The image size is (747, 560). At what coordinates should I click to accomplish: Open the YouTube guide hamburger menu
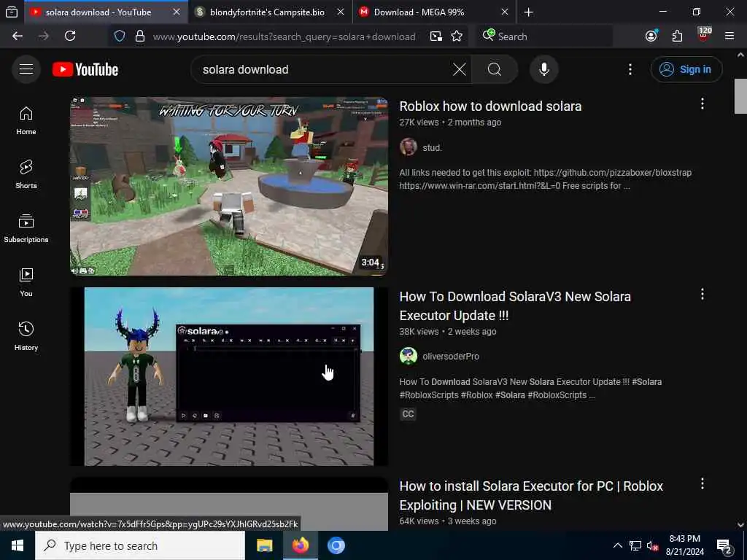click(26, 69)
